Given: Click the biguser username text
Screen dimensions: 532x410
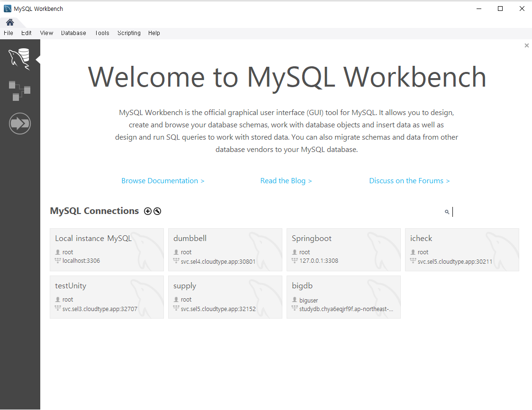Looking at the screenshot, I should coord(308,301).
